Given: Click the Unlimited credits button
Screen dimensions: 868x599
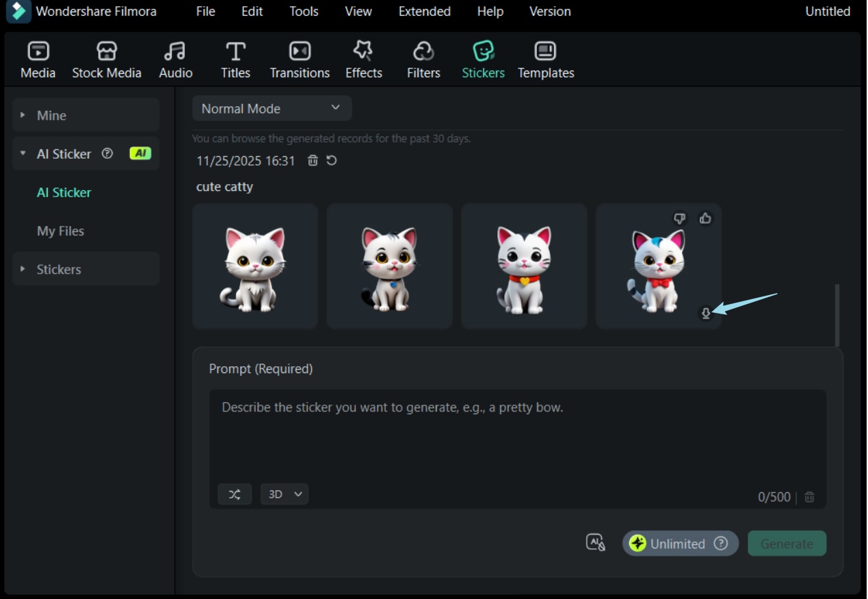Looking at the screenshot, I should (x=680, y=544).
